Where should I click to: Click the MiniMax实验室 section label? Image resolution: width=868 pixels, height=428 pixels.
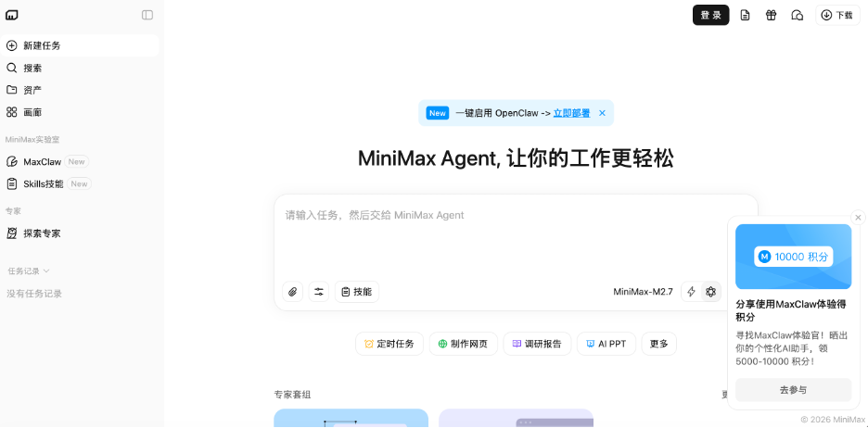coord(32,139)
